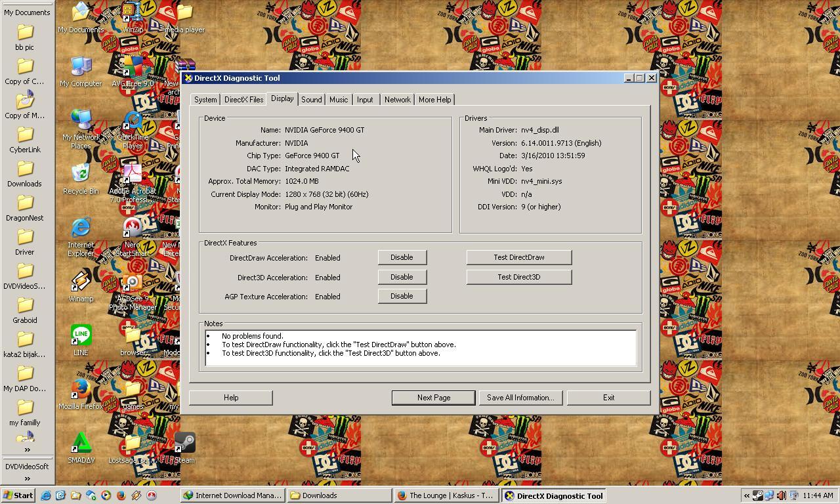
Task: Click the Integrated RAMDAC value
Action: click(x=317, y=169)
